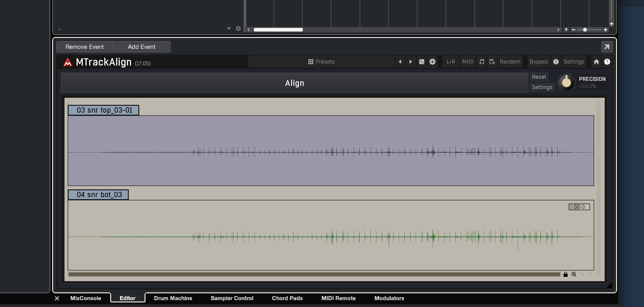644x307 pixels.
Task: Click the (17.05) version text
Action: (143, 64)
